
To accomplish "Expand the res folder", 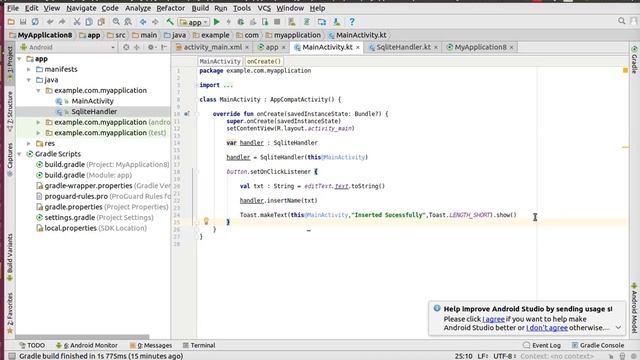I will pos(29,144).
